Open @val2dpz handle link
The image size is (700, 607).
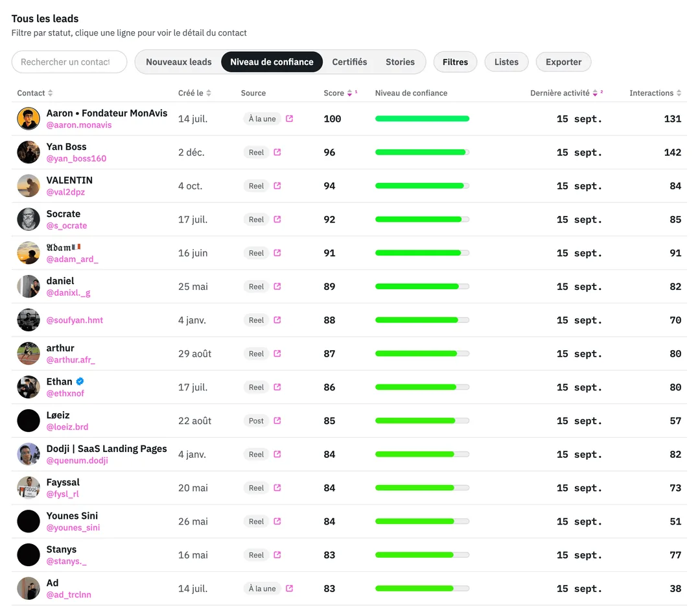click(65, 192)
